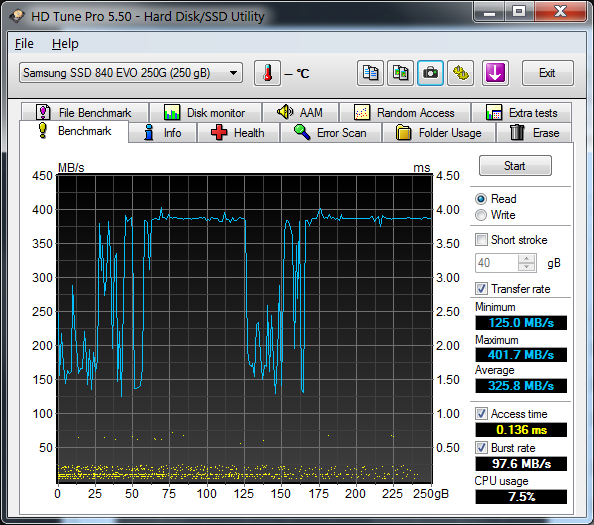
Task: Click the temperature thermometer icon
Action: point(267,73)
